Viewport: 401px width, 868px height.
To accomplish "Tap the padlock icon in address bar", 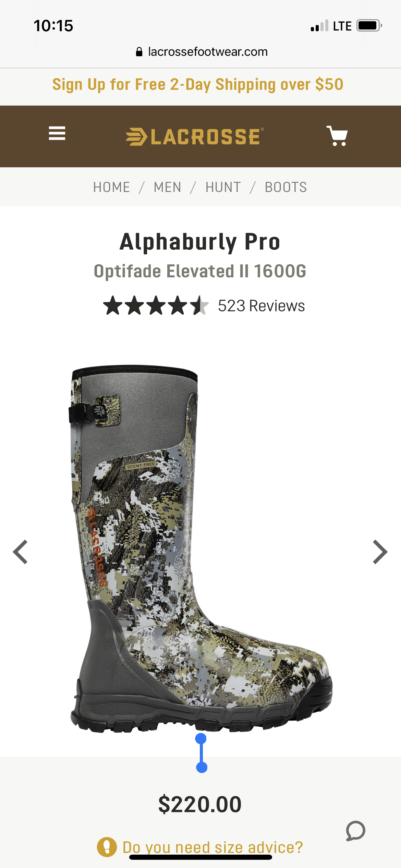I will coord(139,52).
